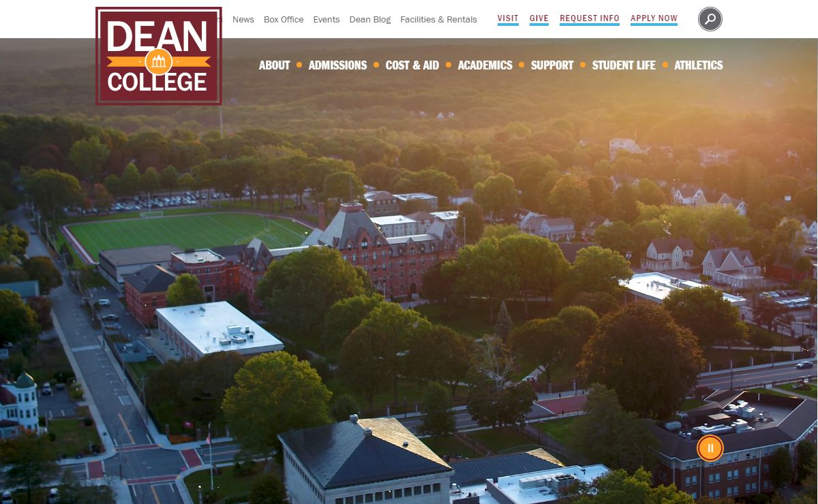Click the Give link
This screenshot has width=818, height=504.
click(539, 19)
